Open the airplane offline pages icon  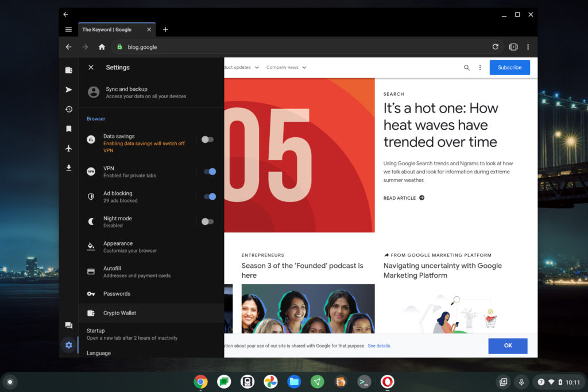(69, 148)
